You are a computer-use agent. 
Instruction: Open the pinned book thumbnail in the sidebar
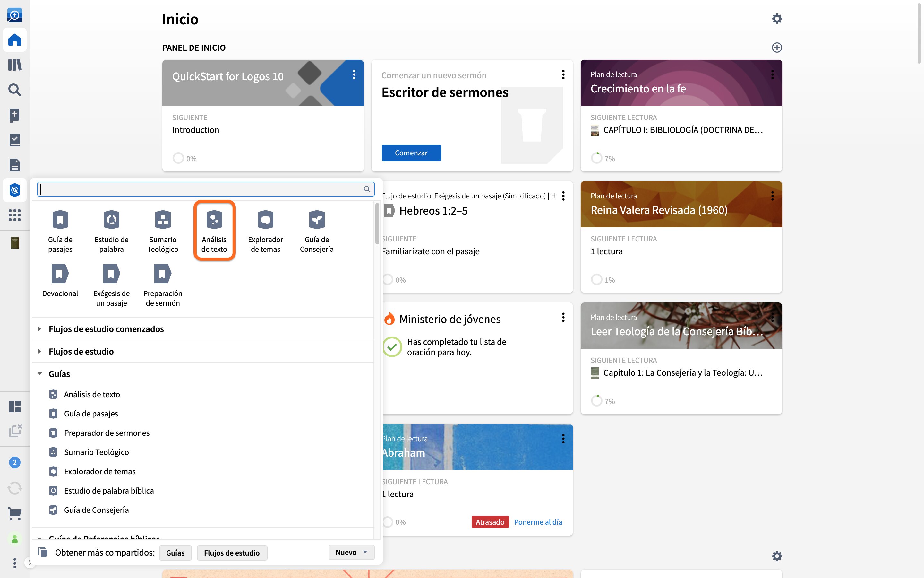[15, 243]
